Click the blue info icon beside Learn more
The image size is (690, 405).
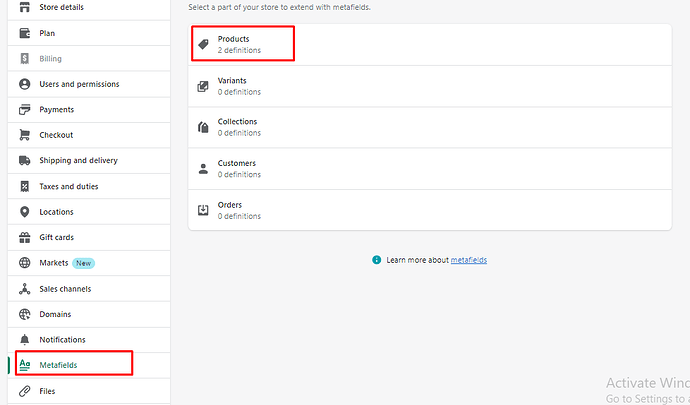click(x=377, y=260)
